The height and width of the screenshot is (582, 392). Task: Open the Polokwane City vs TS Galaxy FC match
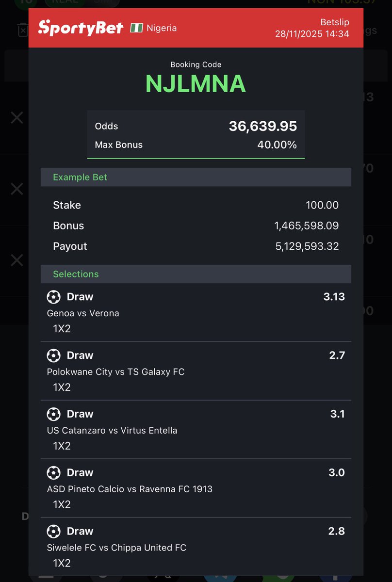[x=116, y=372]
